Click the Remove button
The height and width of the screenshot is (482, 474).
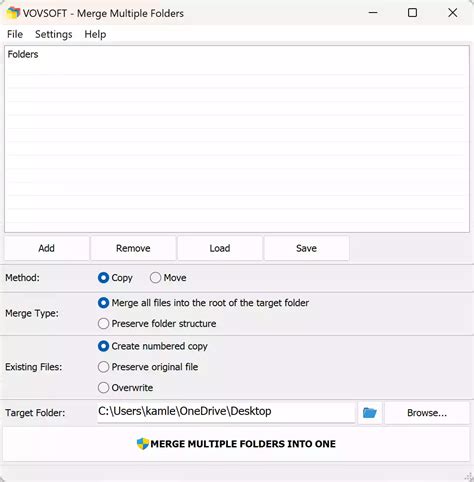[x=133, y=248]
